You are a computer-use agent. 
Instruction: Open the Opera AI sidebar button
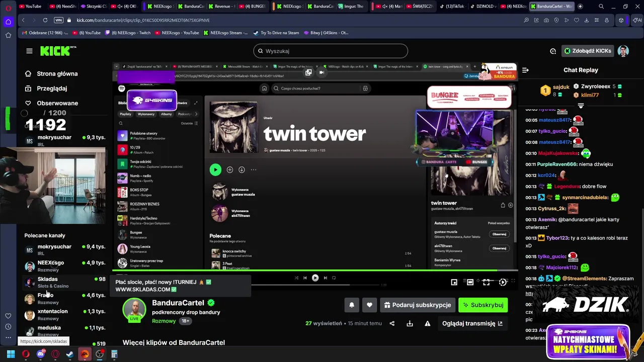click(x=637, y=20)
